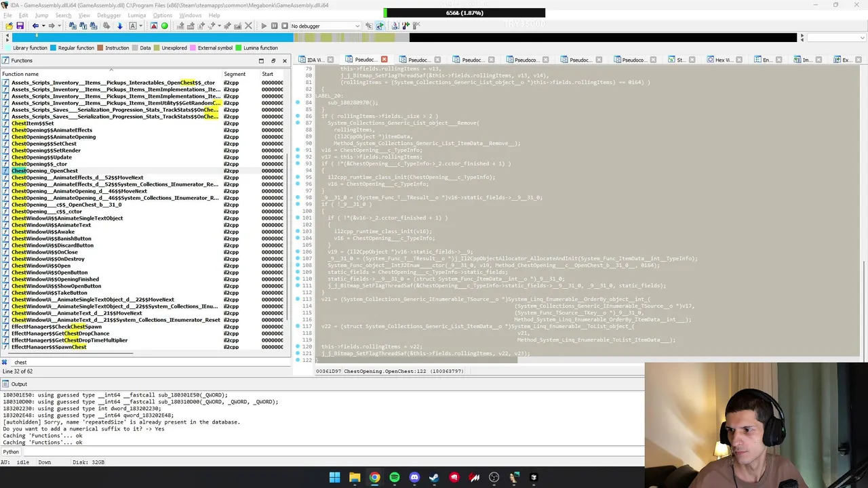Open Discord from the taskbar
The height and width of the screenshot is (488, 868).
pos(414,477)
